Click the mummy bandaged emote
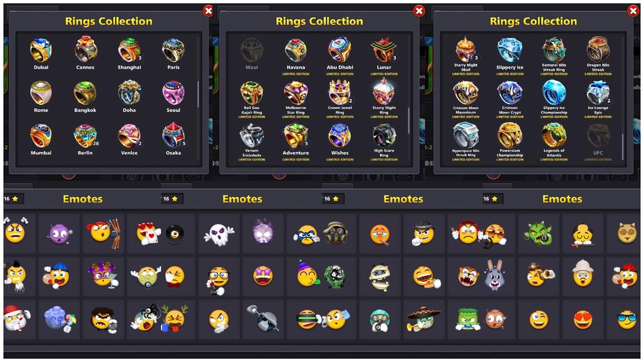Screen dimensions: 644x362 [x=380, y=277]
